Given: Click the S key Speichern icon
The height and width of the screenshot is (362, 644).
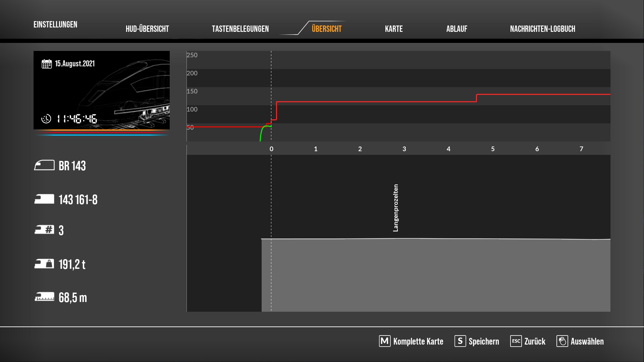Looking at the screenshot, I should (x=460, y=341).
